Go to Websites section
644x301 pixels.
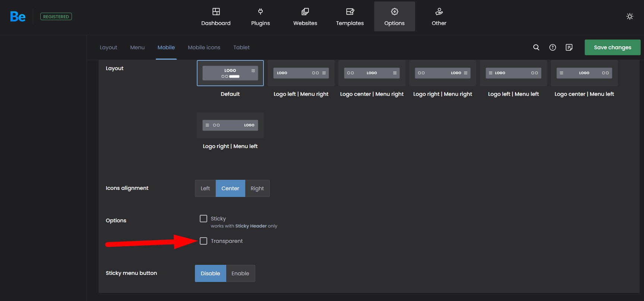tap(305, 17)
